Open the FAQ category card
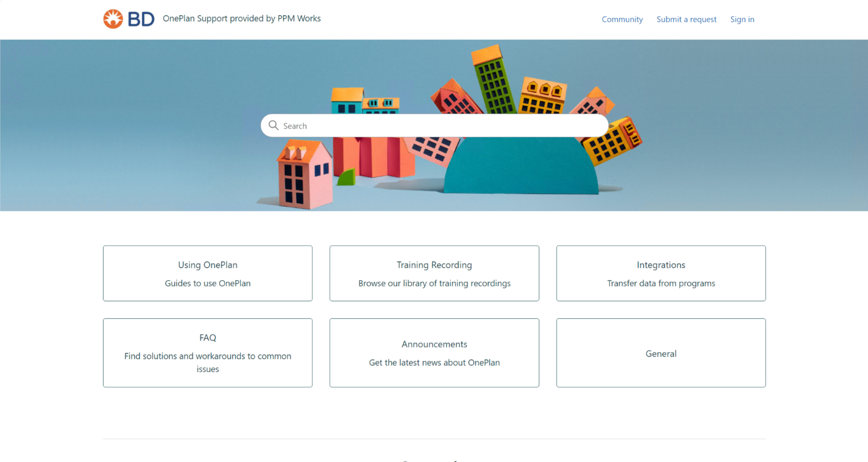 coord(208,353)
